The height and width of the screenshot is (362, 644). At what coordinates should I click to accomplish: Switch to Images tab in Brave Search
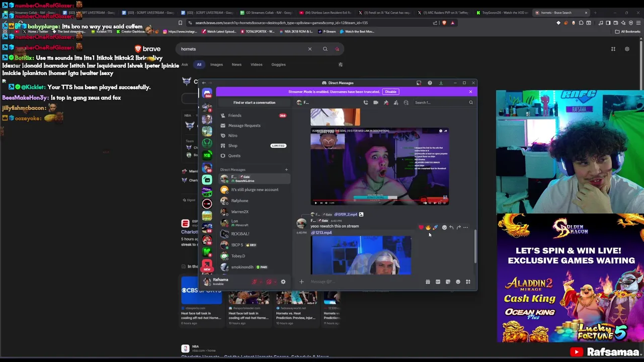coord(216,64)
